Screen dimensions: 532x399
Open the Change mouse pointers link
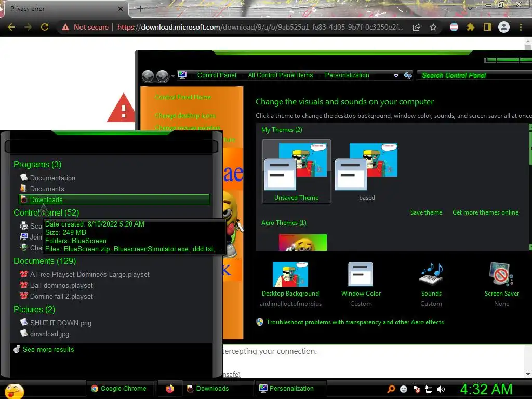pos(187,128)
